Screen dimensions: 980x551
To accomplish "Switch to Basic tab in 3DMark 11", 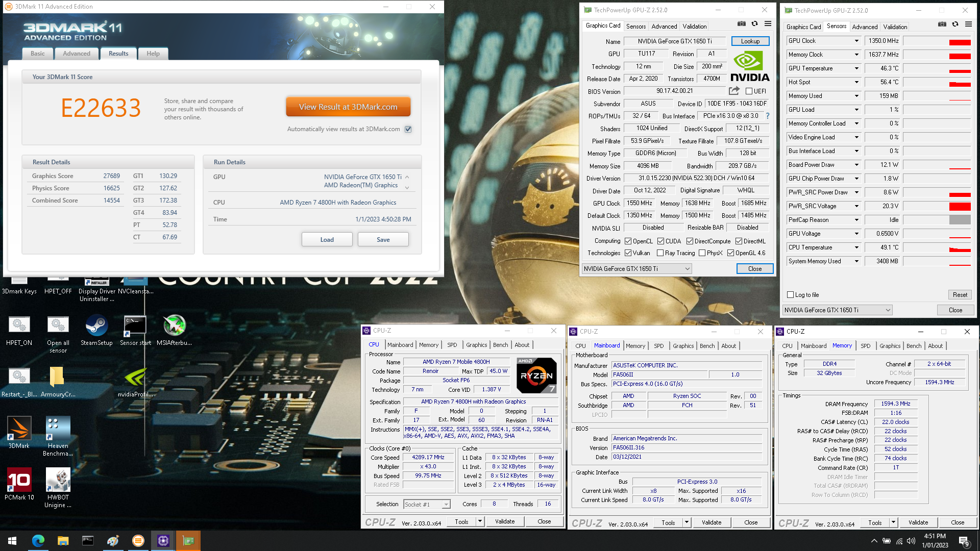I will [x=38, y=54].
